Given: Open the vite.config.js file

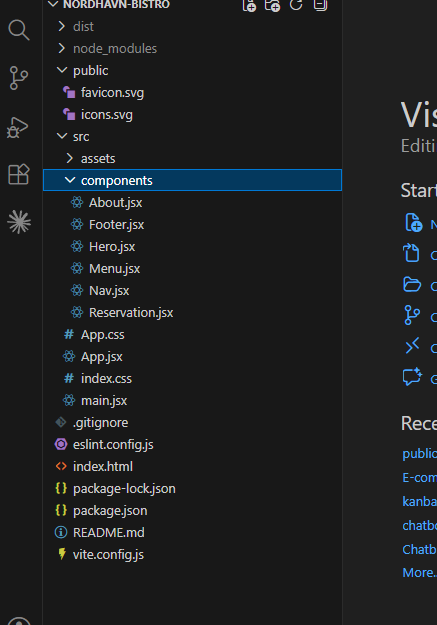Looking at the screenshot, I should [192, 554].
